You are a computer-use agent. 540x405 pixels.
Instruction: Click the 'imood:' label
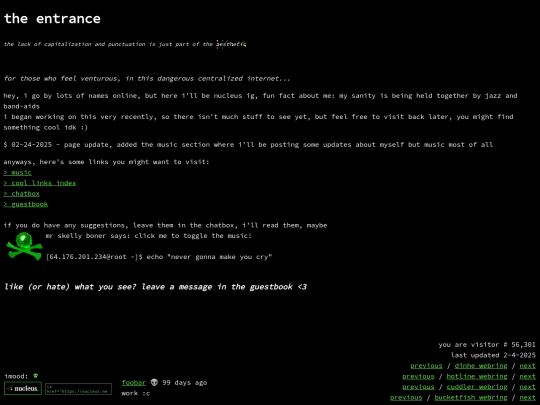pyautogui.click(x=16, y=376)
